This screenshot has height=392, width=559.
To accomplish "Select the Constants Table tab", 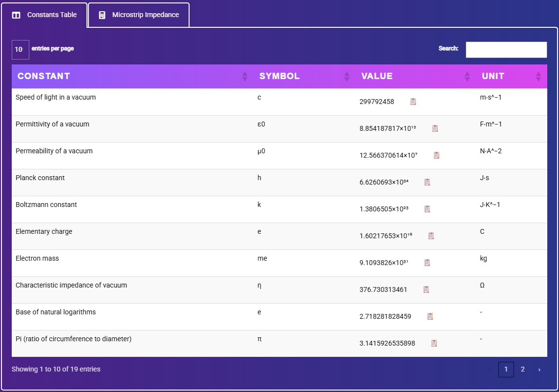I will [44, 15].
